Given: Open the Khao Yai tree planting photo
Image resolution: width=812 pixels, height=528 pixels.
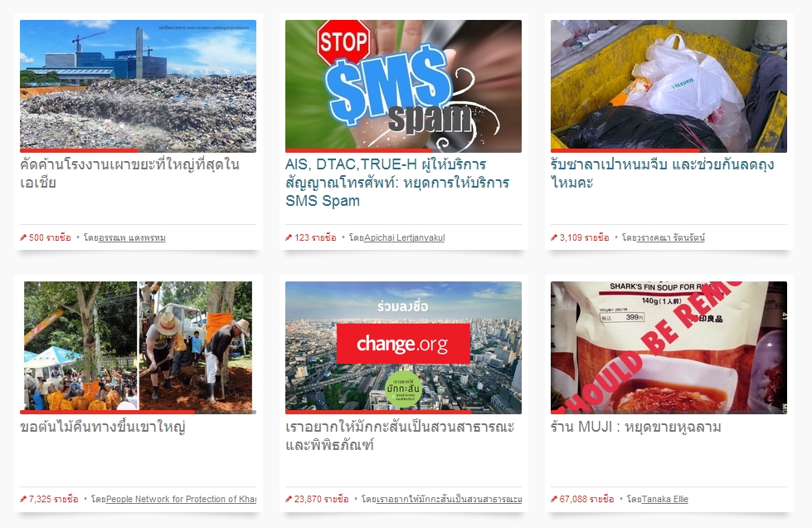Looking at the screenshot, I should click(138, 346).
